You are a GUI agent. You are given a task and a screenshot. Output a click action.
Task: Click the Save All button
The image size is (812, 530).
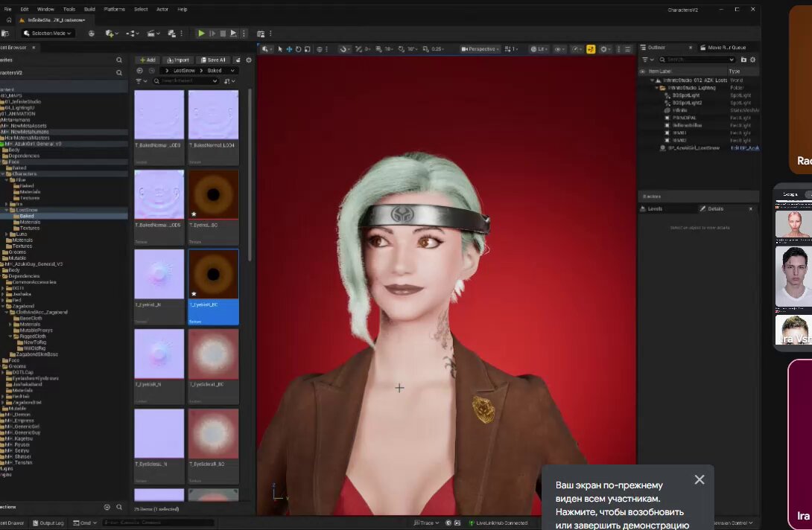tap(213, 60)
